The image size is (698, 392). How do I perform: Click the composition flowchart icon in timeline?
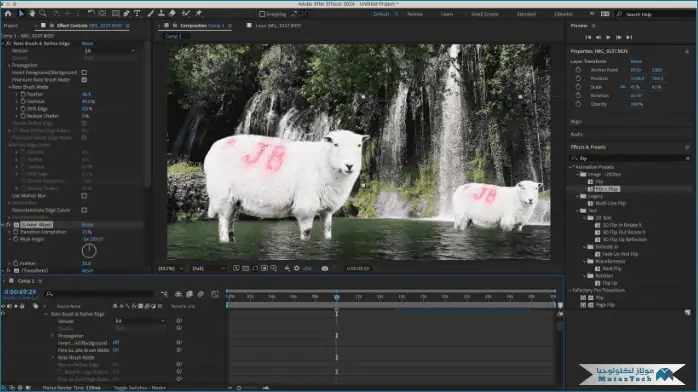point(164,294)
